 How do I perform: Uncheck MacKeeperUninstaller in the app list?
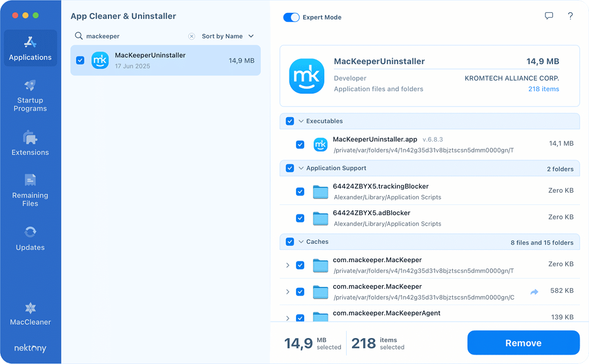pyautogui.click(x=80, y=60)
